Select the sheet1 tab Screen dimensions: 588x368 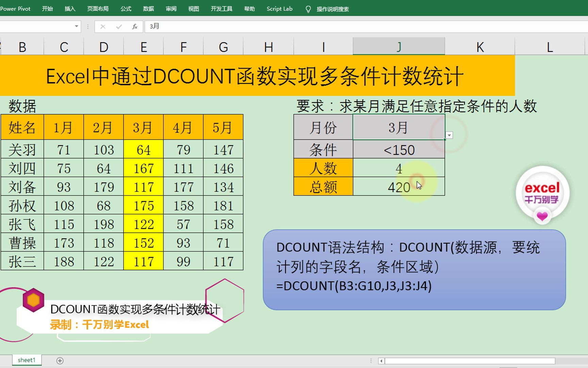point(27,360)
